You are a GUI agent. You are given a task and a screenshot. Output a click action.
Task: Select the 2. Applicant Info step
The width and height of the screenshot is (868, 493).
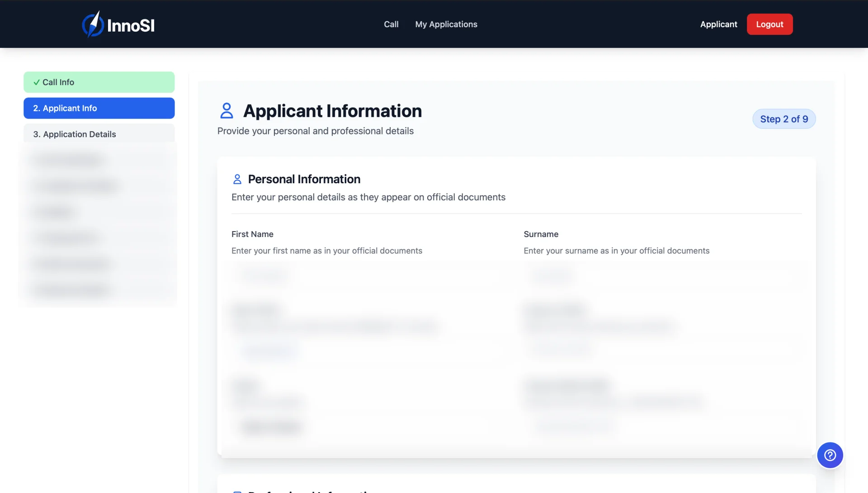[x=99, y=108]
